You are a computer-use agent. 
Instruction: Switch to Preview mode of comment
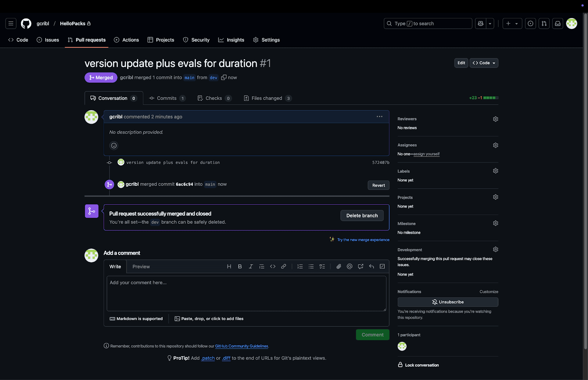point(141,267)
